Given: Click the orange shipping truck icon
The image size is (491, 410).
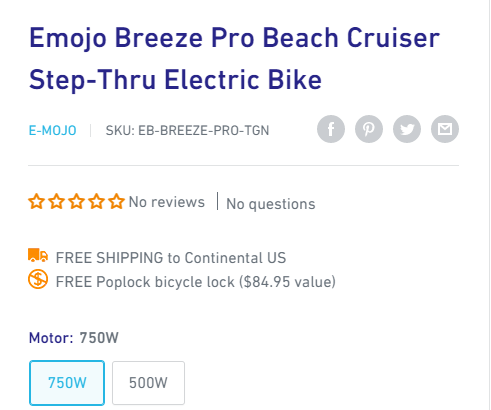Looking at the screenshot, I should (x=38, y=255).
